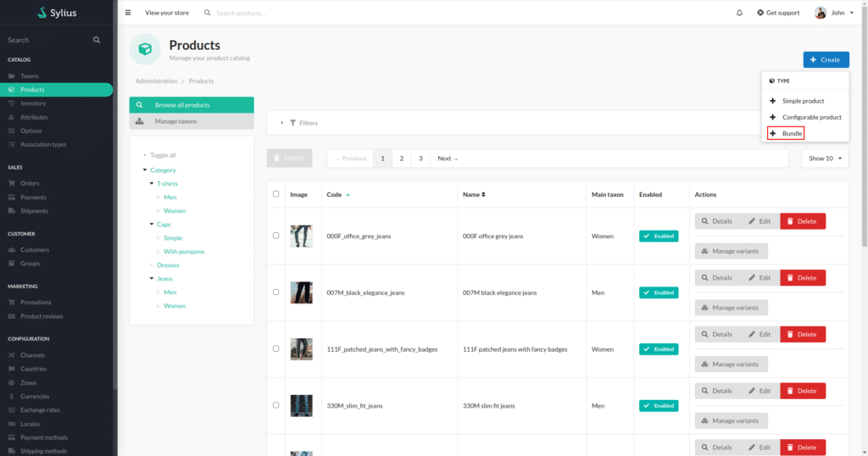Expand the Filters section arrow
The image size is (868, 456).
tap(281, 123)
